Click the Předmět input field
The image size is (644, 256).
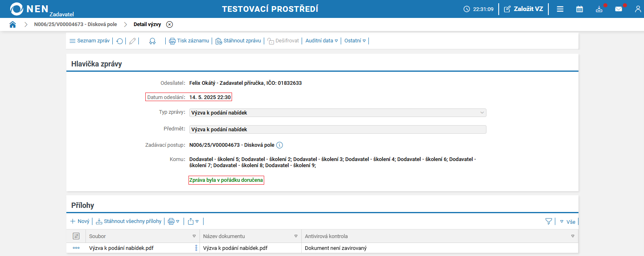click(338, 130)
